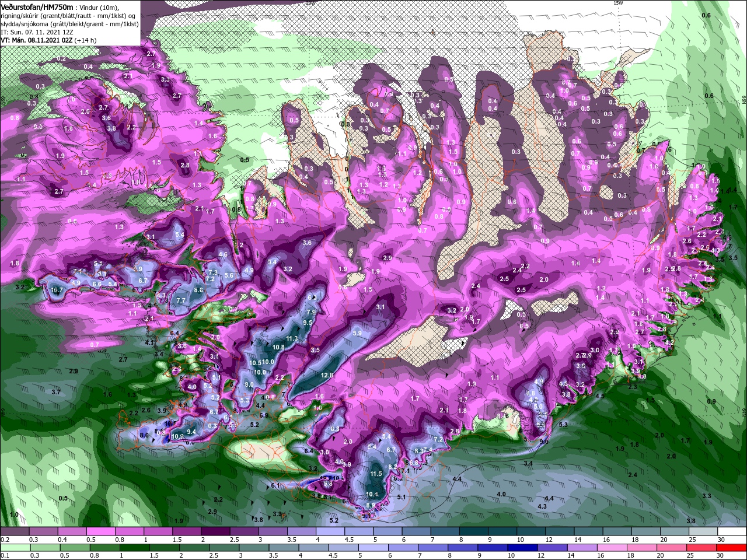Click the Veðurstofan/HM750m title text

(x=37, y=6)
